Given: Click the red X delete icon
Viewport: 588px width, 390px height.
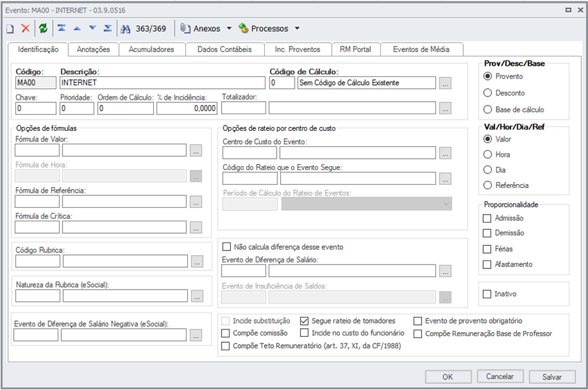Looking at the screenshot, I should (25, 28).
